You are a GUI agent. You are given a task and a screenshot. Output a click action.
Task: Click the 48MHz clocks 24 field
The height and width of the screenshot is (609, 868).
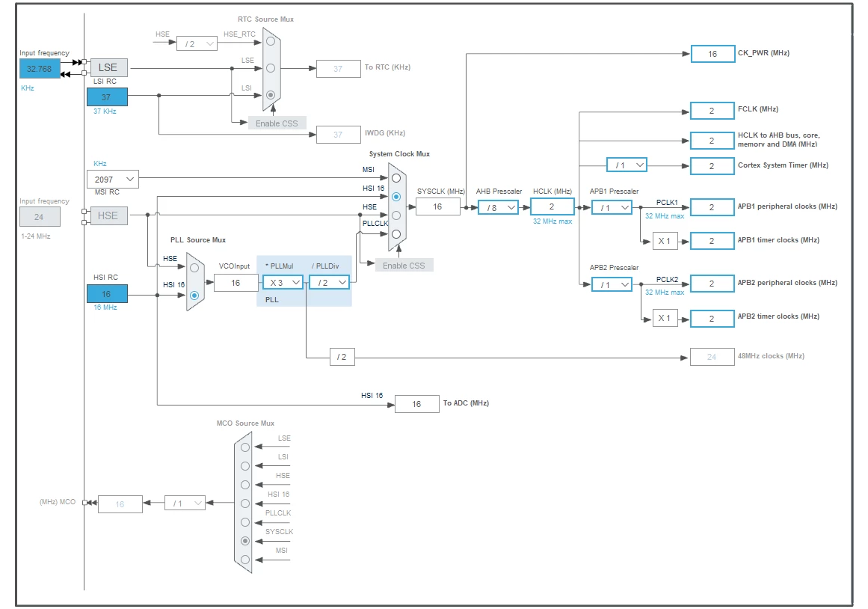click(712, 357)
